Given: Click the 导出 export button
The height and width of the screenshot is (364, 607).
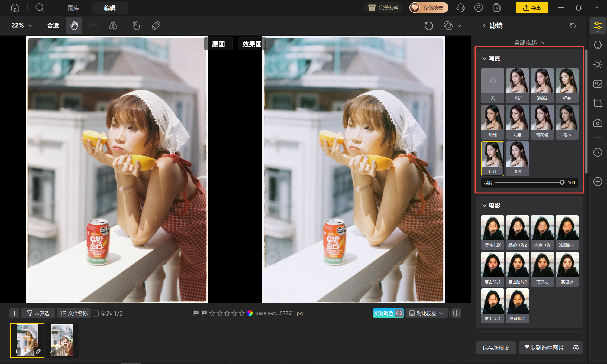Looking at the screenshot, I should (532, 8).
